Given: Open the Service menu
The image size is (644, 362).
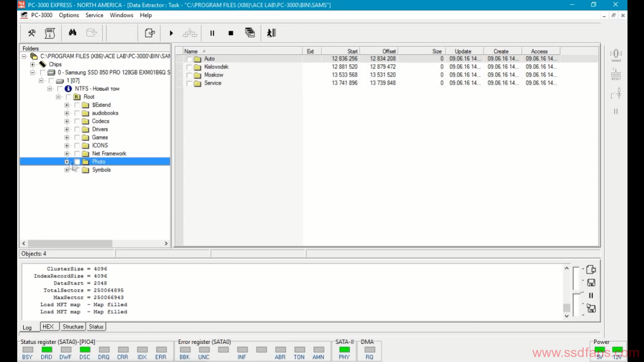Looking at the screenshot, I should point(94,15).
